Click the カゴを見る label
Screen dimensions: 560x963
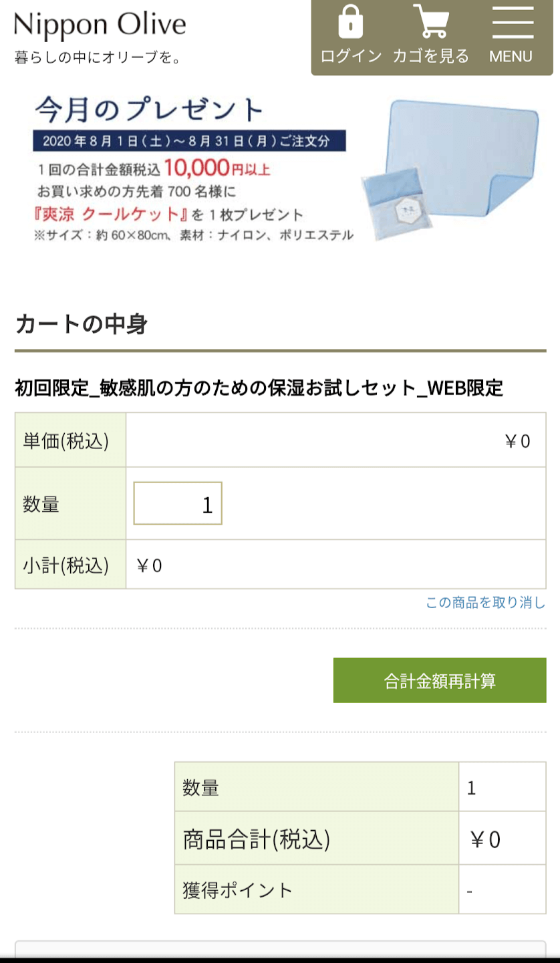click(430, 56)
